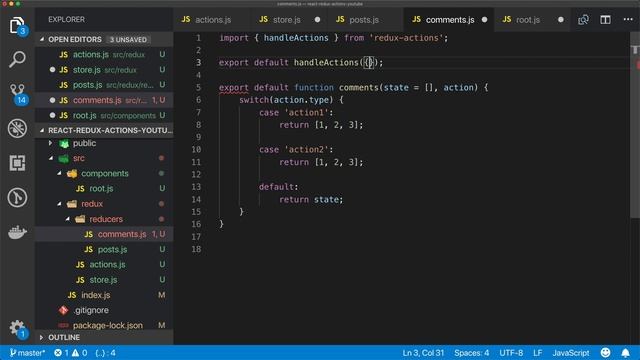Close store.js tab via its unsaved dot
The height and width of the screenshot is (360, 640).
click(318, 20)
